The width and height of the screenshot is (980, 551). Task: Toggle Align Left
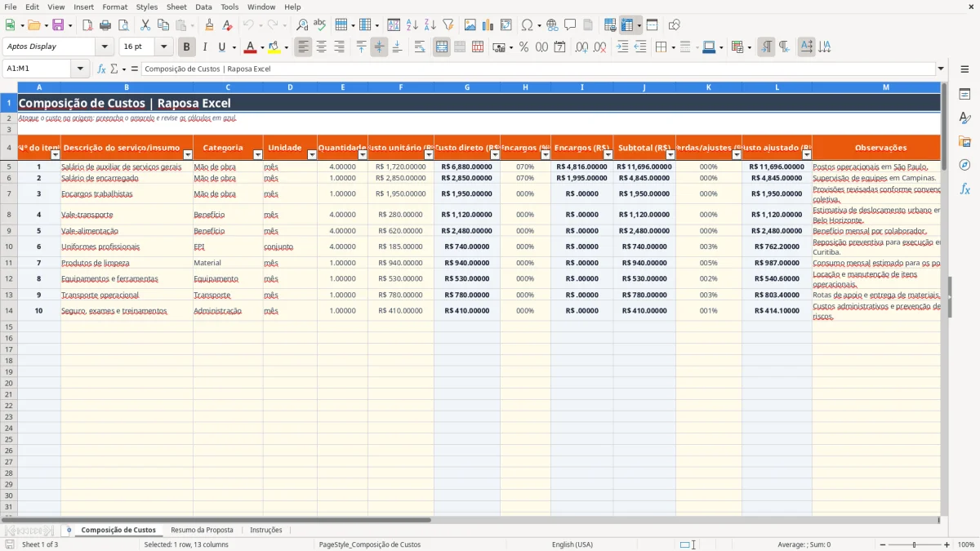coord(304,47)
